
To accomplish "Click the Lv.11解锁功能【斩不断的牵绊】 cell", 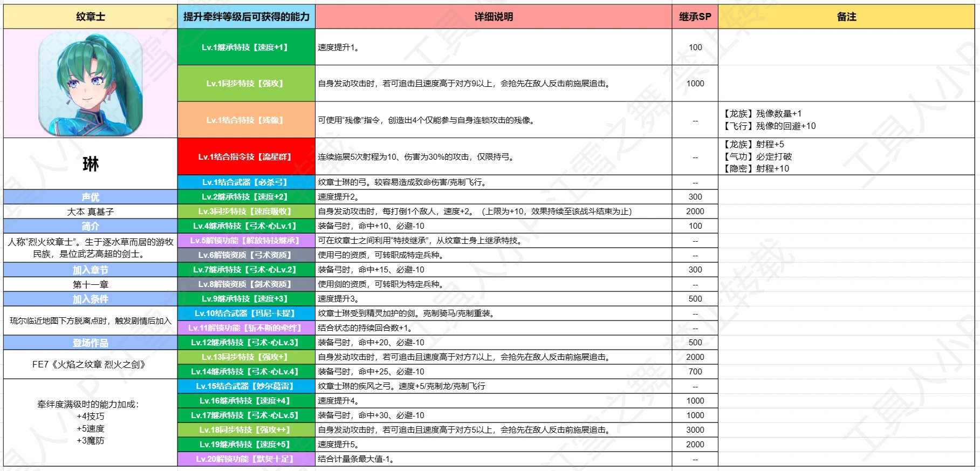I will pos(246,328).
